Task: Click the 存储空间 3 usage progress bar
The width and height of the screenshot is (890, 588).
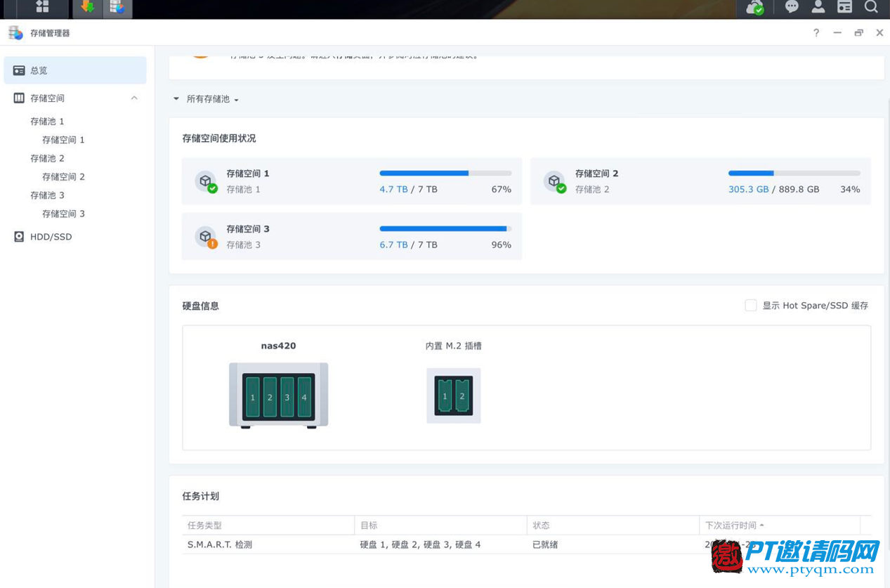Action: point(445,229)
